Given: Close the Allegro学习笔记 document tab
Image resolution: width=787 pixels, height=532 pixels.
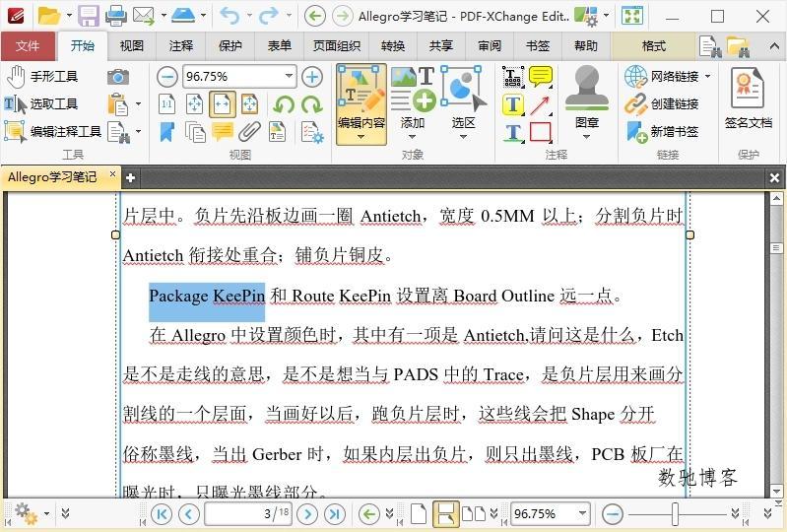Looking at the screenshot, I should (x=112, y=174).
